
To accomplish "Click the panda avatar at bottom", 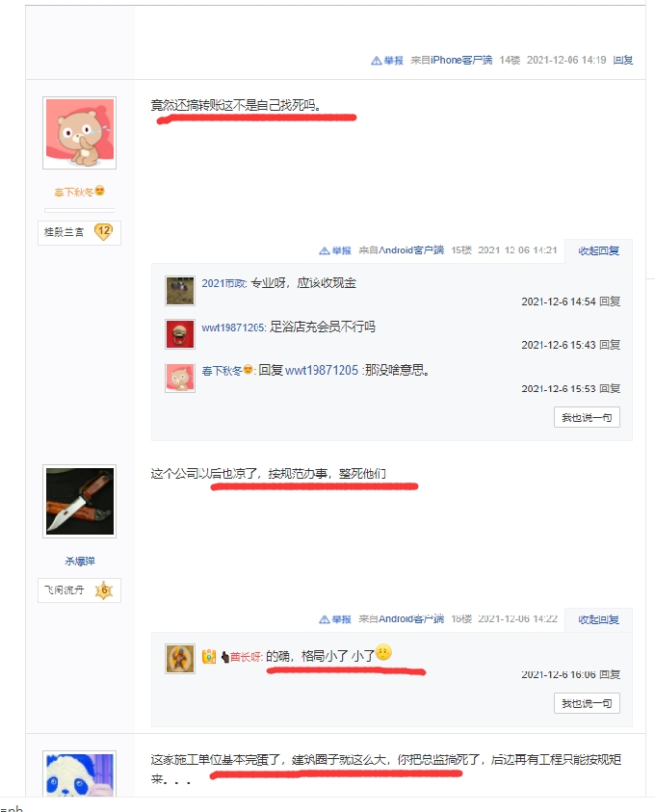I will point(79,773).
